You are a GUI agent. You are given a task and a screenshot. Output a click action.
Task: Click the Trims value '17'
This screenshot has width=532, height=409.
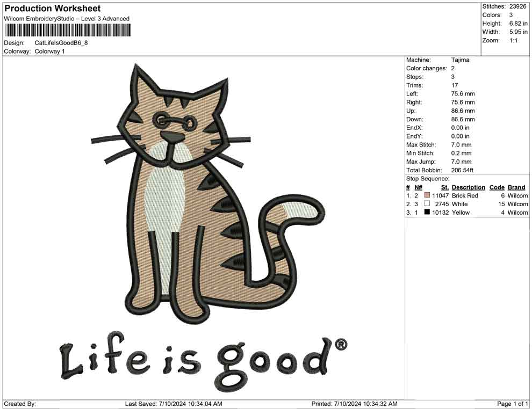coord(454,85)
